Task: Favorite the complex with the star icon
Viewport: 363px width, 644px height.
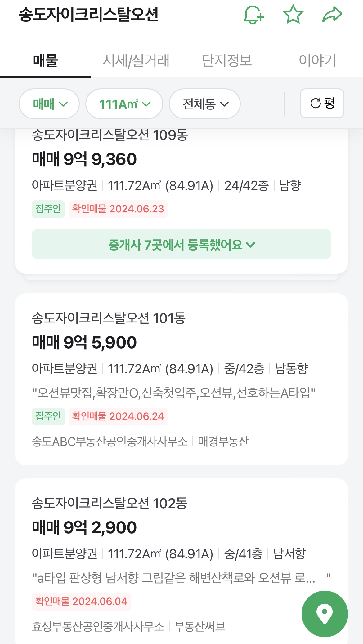Action: [x=293, y=15]
